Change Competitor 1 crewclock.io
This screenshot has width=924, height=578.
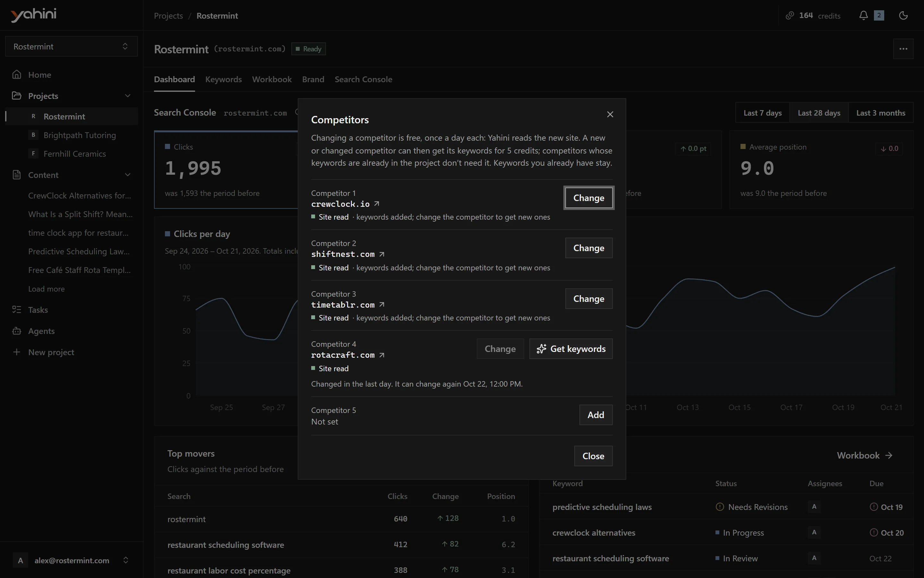[x=589, y=198]
